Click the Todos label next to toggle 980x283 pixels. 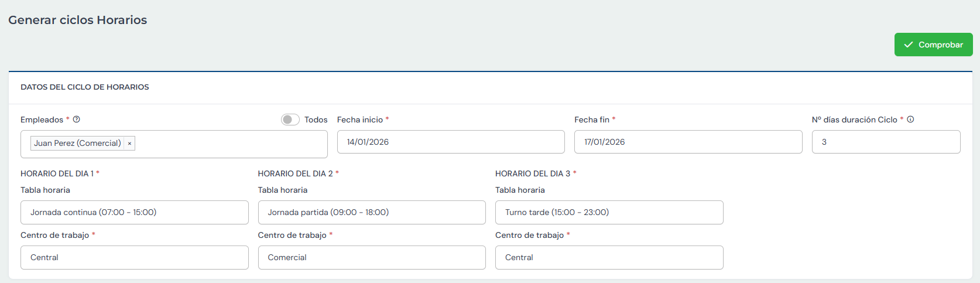(316, 120)
